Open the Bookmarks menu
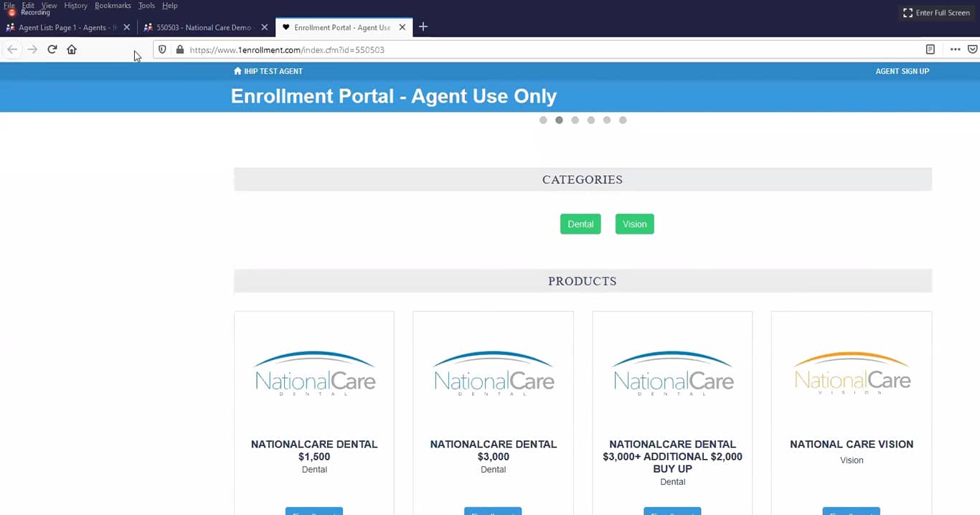980x515 pixels. [x=113, y=5]
